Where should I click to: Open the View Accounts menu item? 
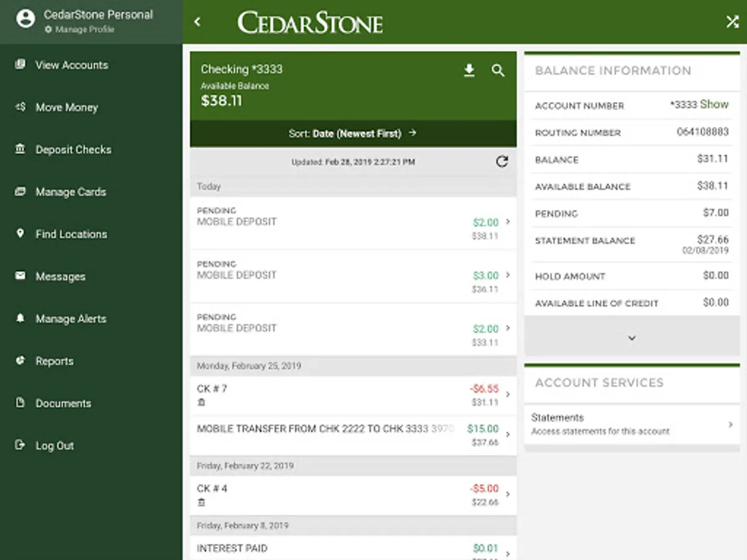72,65
